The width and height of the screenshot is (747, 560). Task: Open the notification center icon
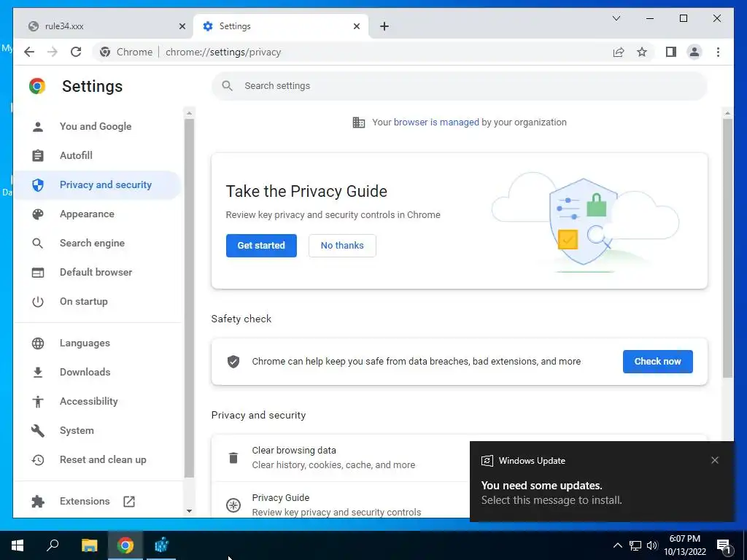[724, 546]
